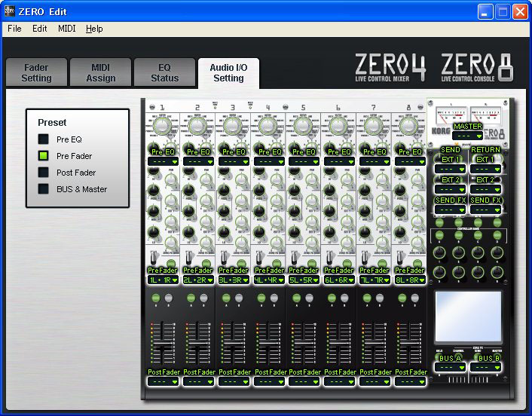The height and width of the screenshot is (416, 532).
Task: Click channel 4 green A assign button
Action: [x=261, y=298]
